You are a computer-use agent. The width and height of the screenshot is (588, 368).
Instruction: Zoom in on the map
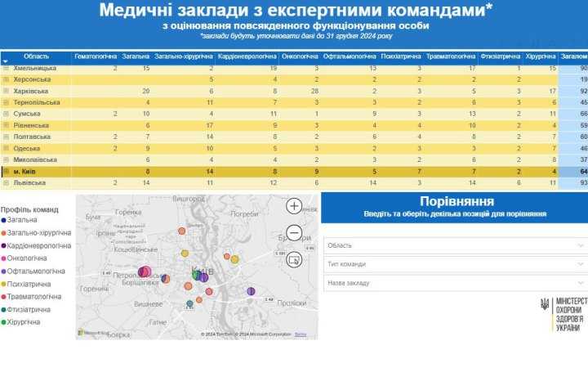click(x=294, y=206)
